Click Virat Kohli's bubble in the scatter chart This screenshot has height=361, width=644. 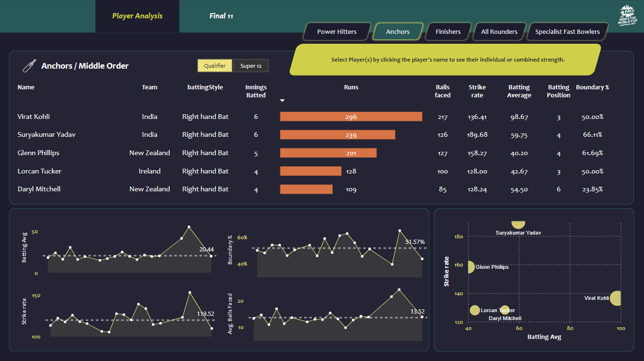click(617, 298)
